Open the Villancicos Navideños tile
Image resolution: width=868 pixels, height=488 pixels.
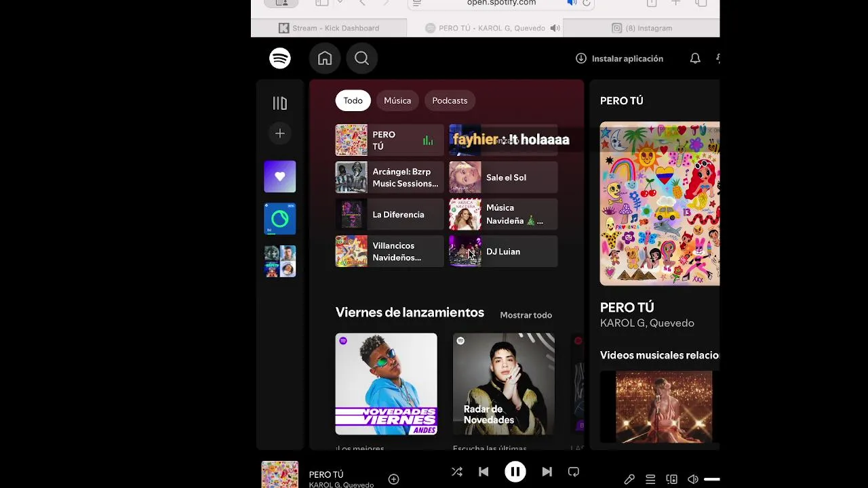tap(389, 251)
